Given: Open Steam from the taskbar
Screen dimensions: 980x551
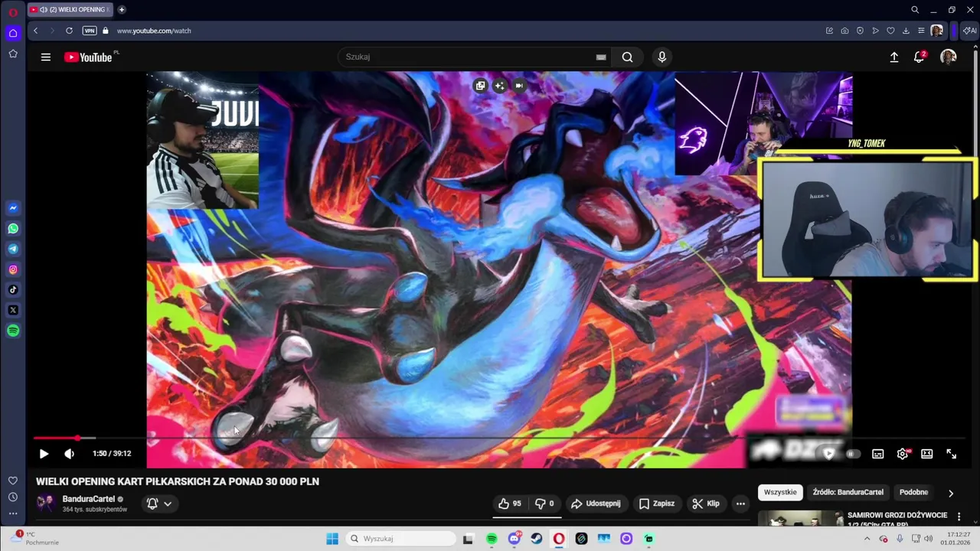Looking at the screenshot, I should 537,539.
